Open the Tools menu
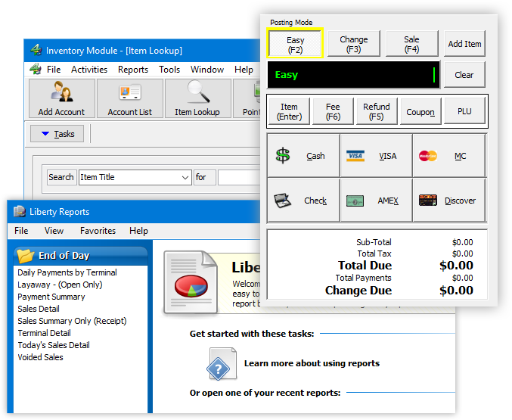The image size is (512, 420). 169,70
